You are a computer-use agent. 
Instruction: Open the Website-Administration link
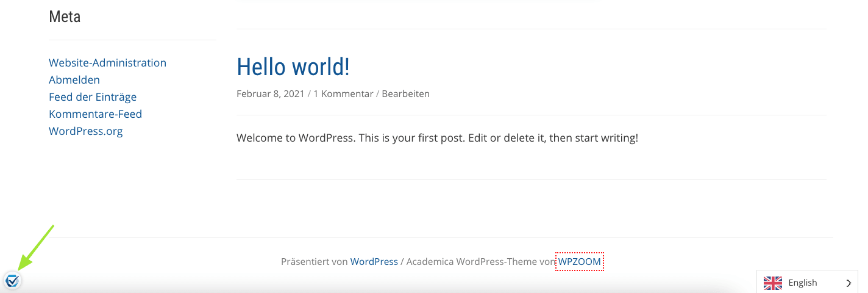pyautogui.click(x=107, y=63)
